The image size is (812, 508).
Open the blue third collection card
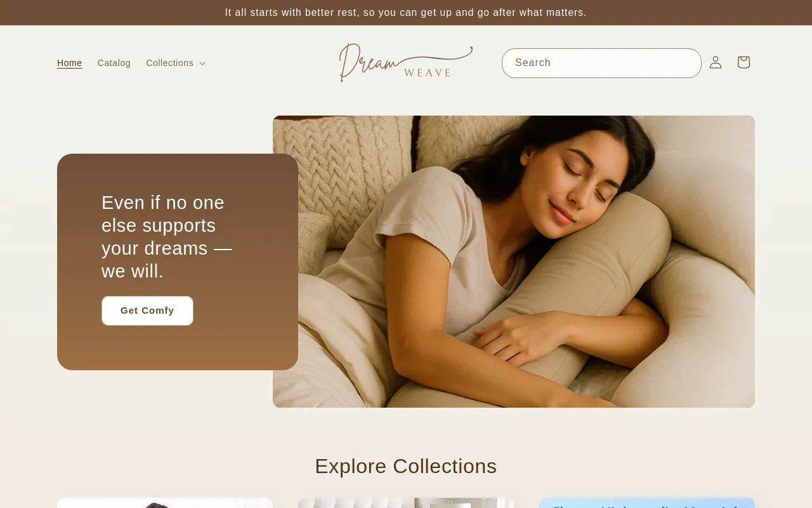(647, 503)
